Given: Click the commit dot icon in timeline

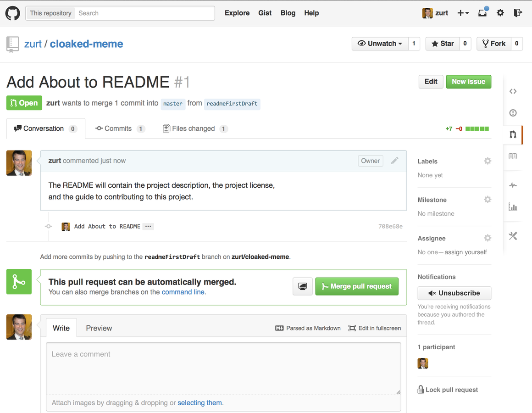Looking at the screenshot, I should 49,226.
